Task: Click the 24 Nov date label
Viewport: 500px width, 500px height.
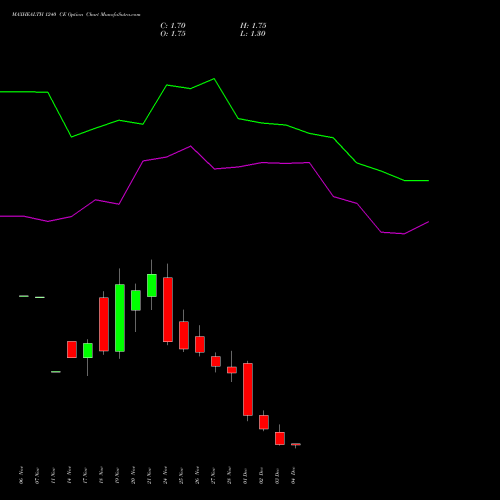Action: (165, 475)
